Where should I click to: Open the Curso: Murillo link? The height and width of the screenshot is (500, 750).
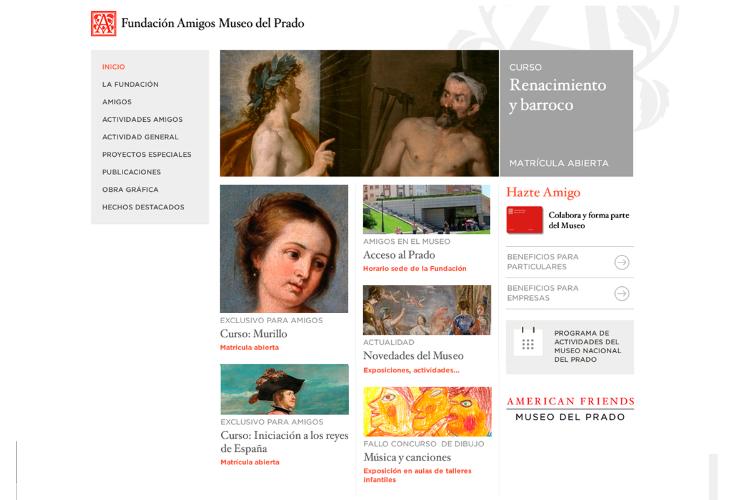click(254, 333)
